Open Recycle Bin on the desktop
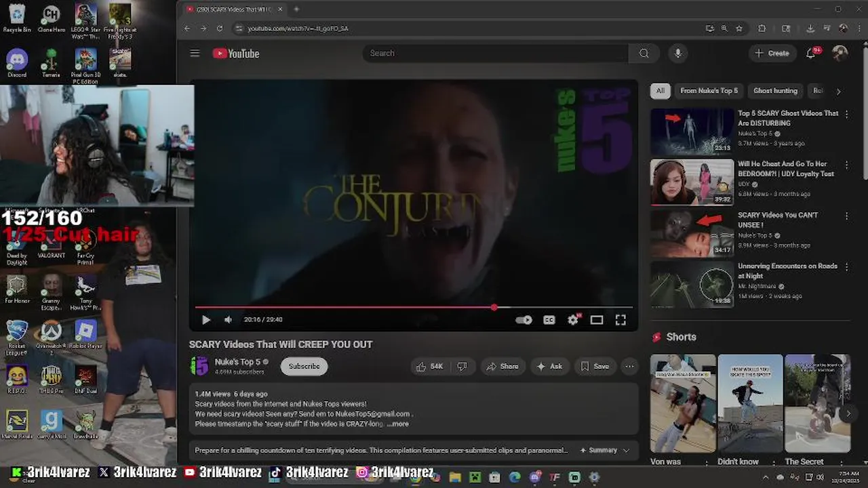Image resolution: width=868 pixels, height=488 pixels. tap(17, 18)
